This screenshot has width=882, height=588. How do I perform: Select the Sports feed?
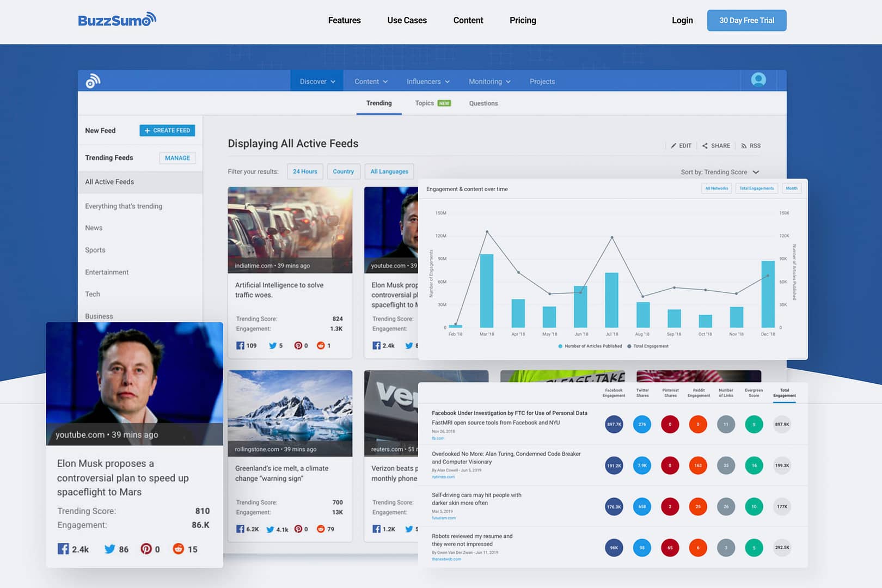pyautogui.click(x=95, y=250)
